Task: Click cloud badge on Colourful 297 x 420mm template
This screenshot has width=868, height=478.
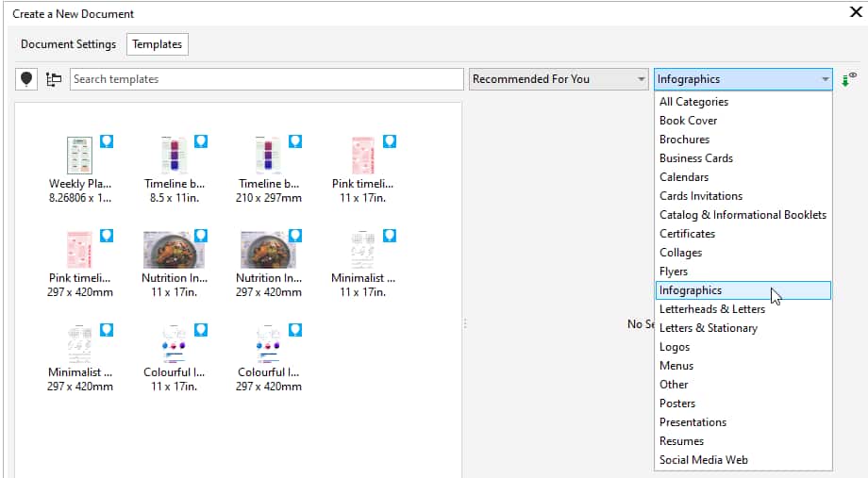Action: coord(295,330)
